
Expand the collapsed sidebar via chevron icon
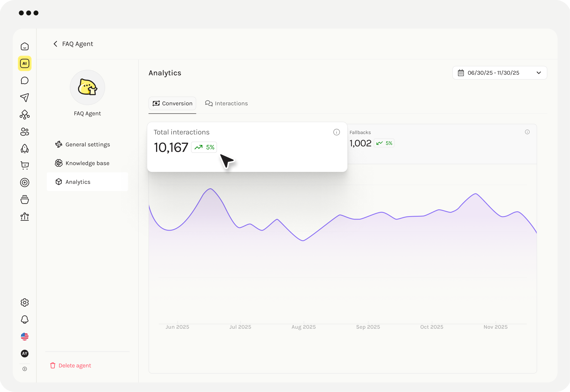click(x=25, y=368)
